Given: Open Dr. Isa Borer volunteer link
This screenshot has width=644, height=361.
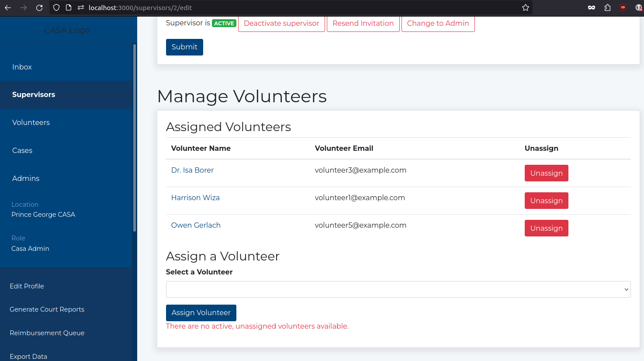Looking at the screenshot, I should point(192,170).
